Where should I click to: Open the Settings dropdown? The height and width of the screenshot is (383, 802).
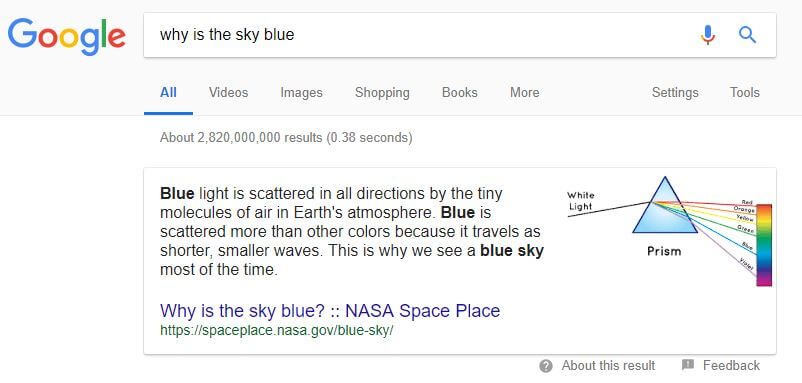pos(675,93)
